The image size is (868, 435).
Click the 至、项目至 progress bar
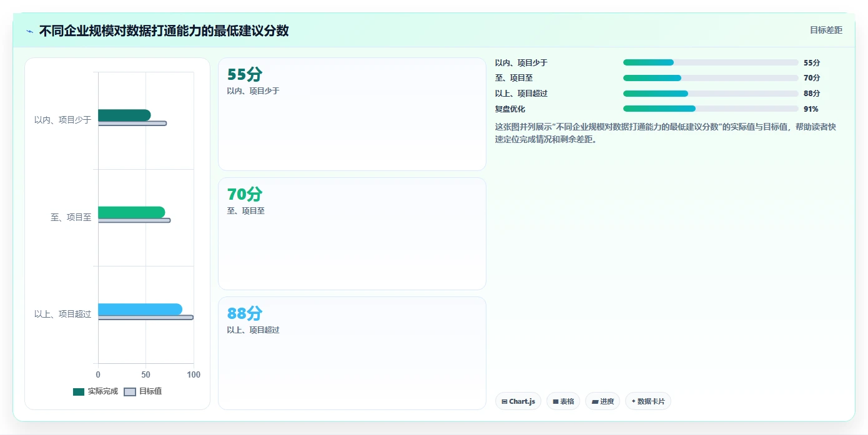click(x=711, y=78)
